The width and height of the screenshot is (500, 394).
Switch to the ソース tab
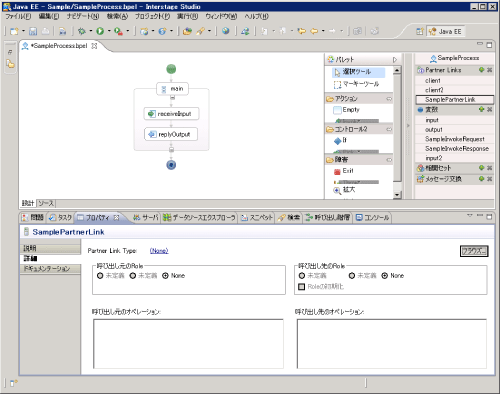[46, 203]
